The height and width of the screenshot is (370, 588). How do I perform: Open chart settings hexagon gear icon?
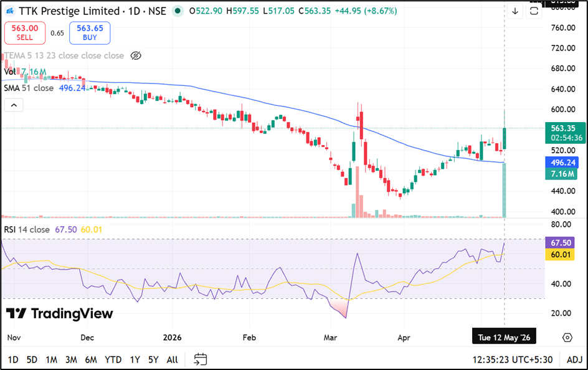(567, 338)
